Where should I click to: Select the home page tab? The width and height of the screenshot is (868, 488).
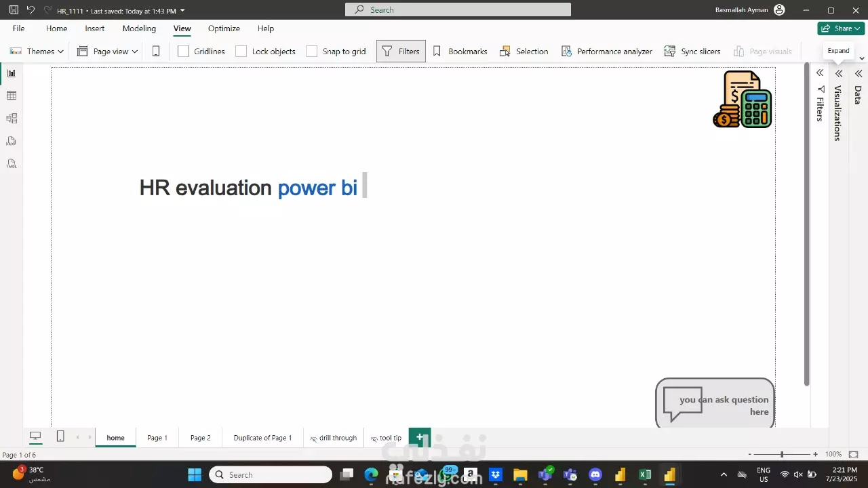115,438
